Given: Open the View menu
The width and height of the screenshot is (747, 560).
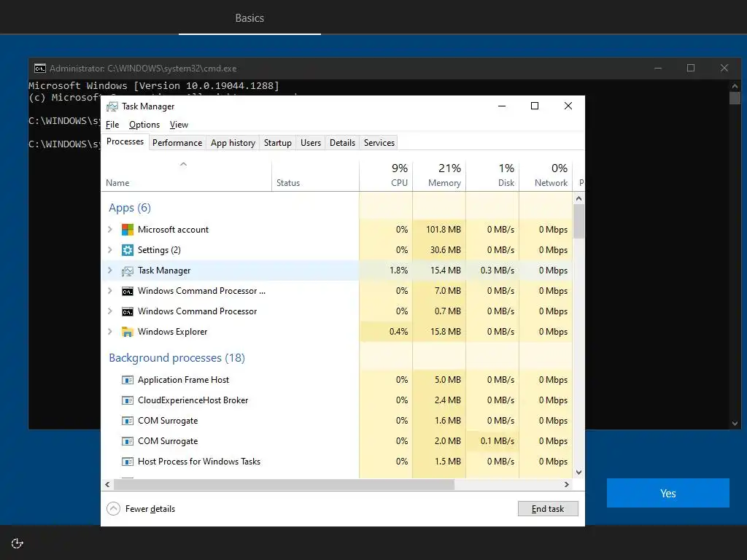Looking at the screenshot, I should coord(179,125).
